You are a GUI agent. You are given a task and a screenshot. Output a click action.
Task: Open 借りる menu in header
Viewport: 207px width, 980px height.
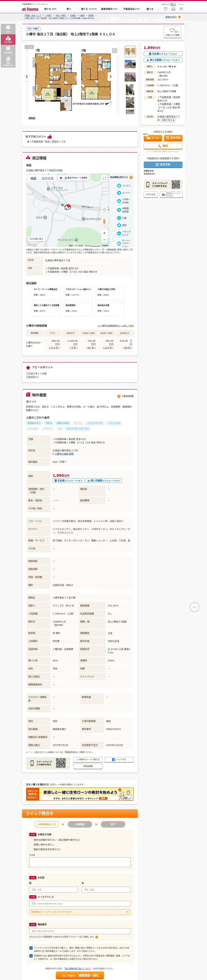(x=50, y=9)
